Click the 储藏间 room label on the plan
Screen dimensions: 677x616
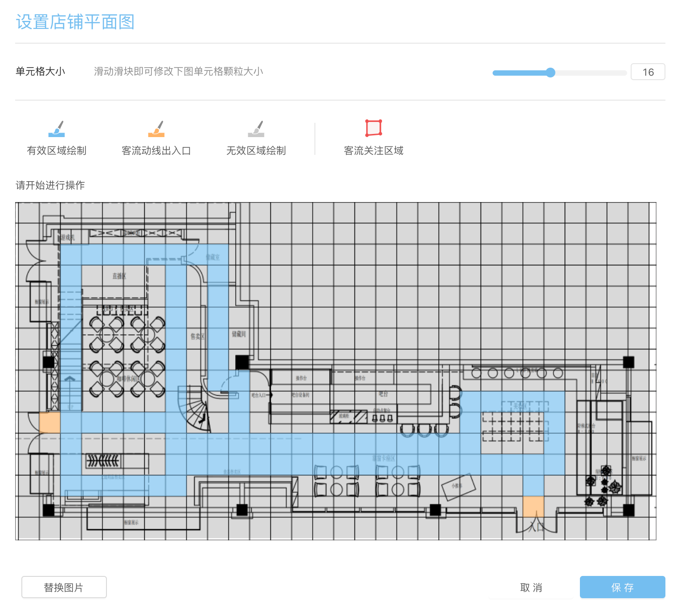(x=239, y=334)
